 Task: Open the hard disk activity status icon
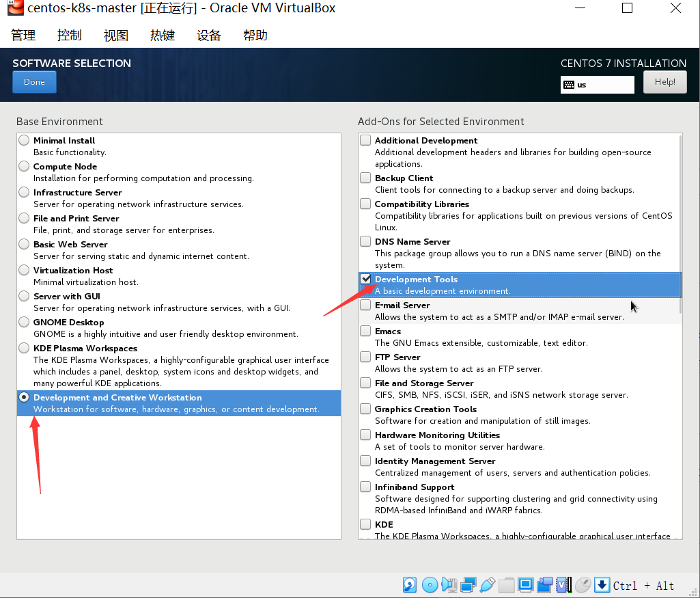coord(409,585)
